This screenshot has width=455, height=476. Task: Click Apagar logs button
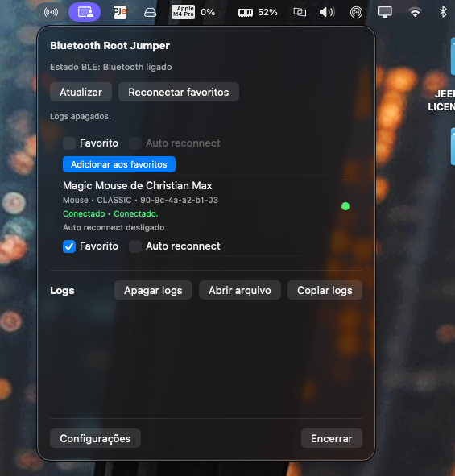pyautogui.click(x=153, y=290)
